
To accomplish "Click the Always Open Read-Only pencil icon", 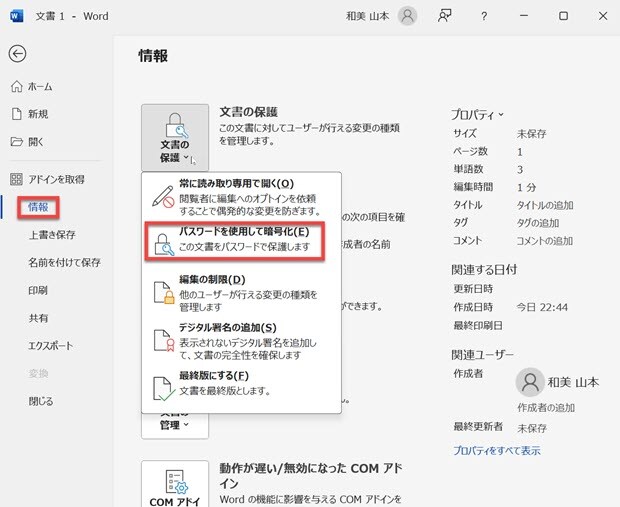I will tap(162, 197).
